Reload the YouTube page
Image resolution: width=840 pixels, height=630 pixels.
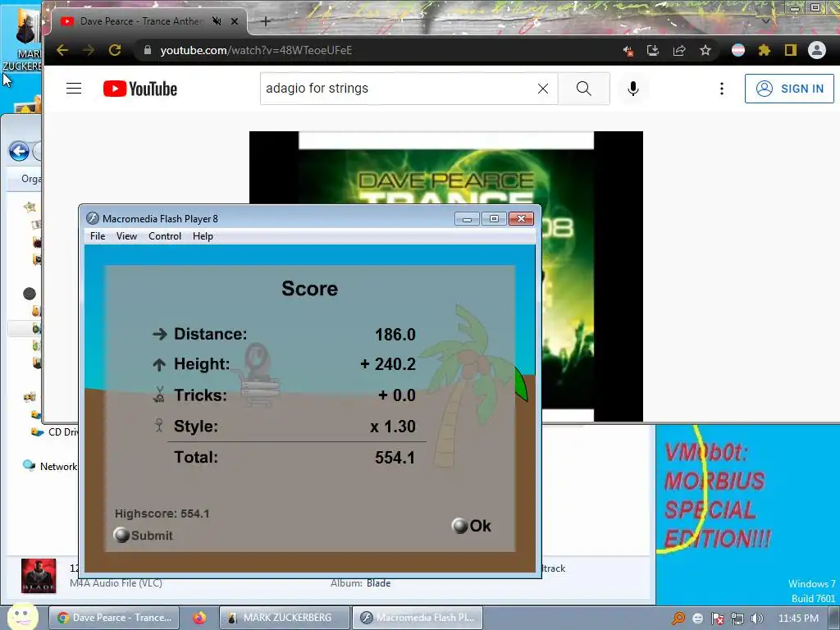(115, 50)
